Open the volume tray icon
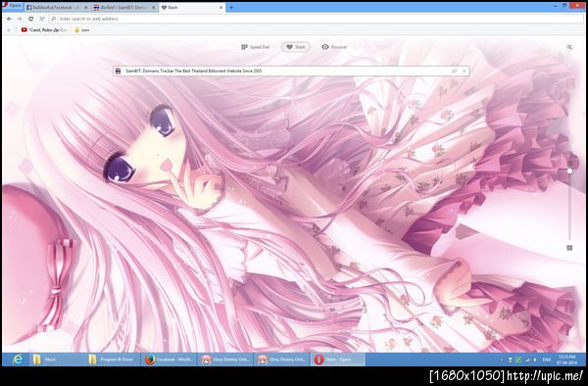588x386 pixels. (x=535, y=360)
